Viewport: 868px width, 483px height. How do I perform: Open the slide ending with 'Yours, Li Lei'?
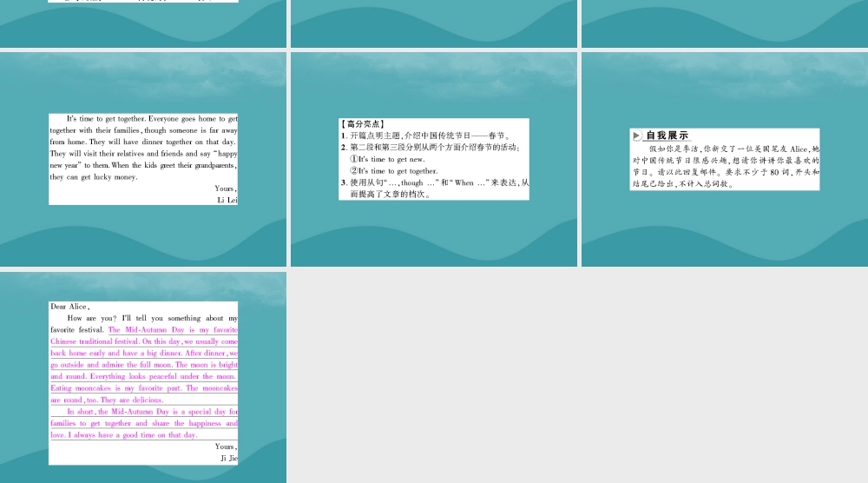click(x=143, y=160)
